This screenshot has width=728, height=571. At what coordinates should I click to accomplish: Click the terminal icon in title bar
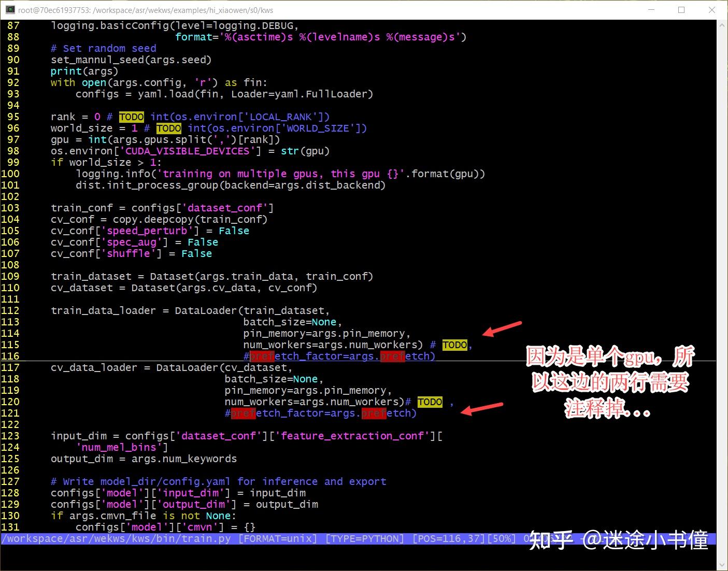click(x=9, y=9)
